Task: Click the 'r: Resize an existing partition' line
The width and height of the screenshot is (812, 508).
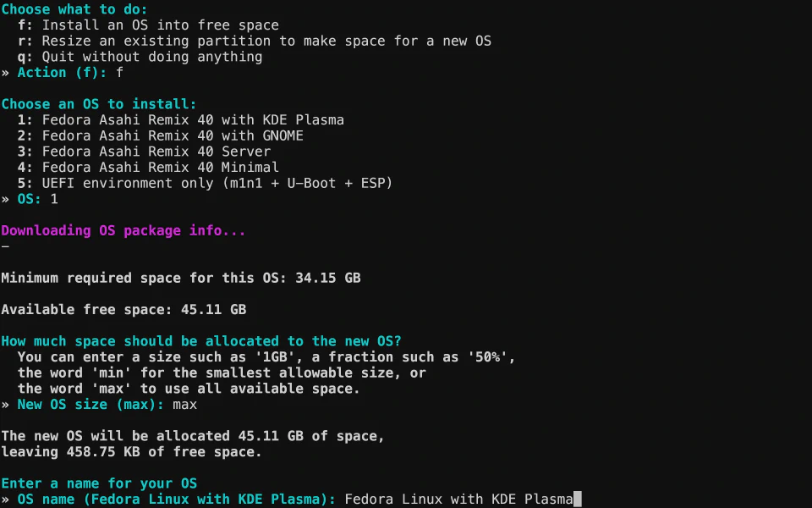Action: point(254,41)
